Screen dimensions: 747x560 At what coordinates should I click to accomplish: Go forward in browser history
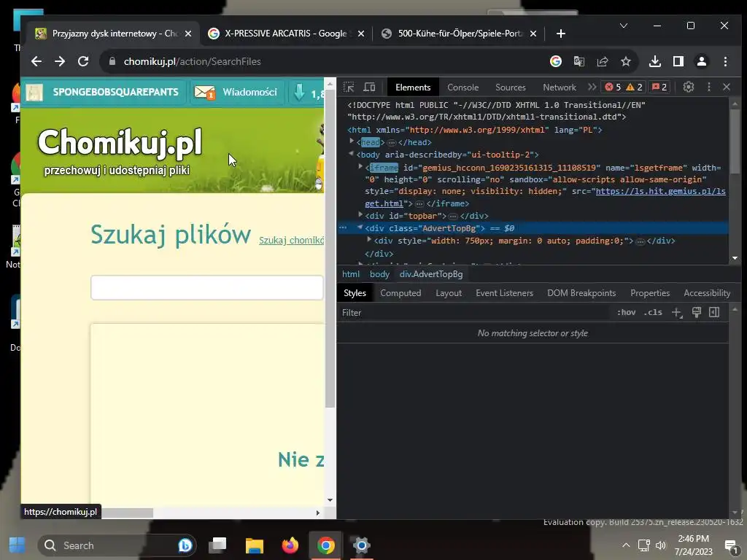pos(60,61)
